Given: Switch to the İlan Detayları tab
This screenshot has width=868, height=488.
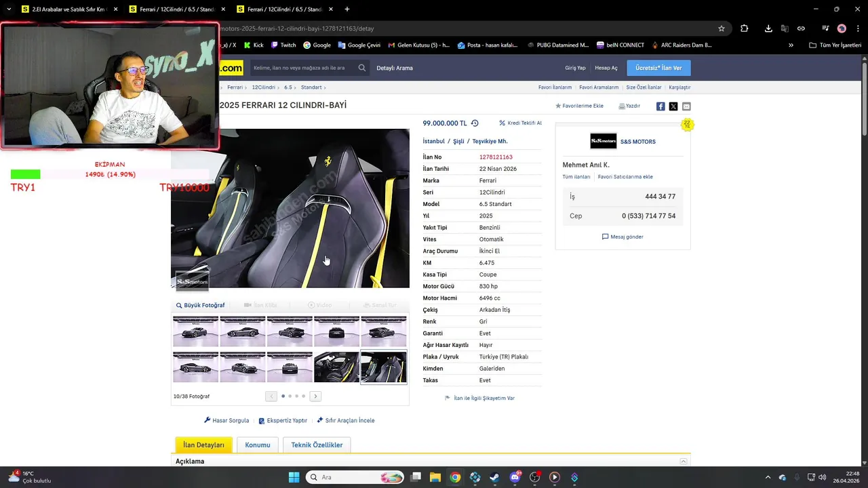Looking at the screenshot, I should point(203,445).
